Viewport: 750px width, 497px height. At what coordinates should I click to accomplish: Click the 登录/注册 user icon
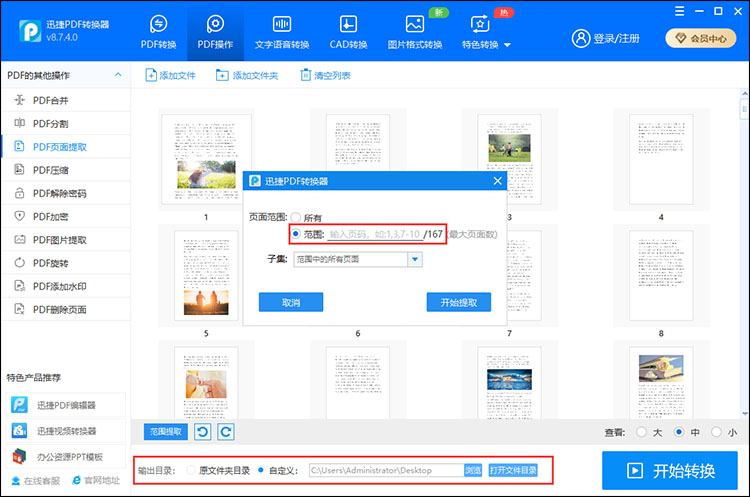(x=581, y=38)
